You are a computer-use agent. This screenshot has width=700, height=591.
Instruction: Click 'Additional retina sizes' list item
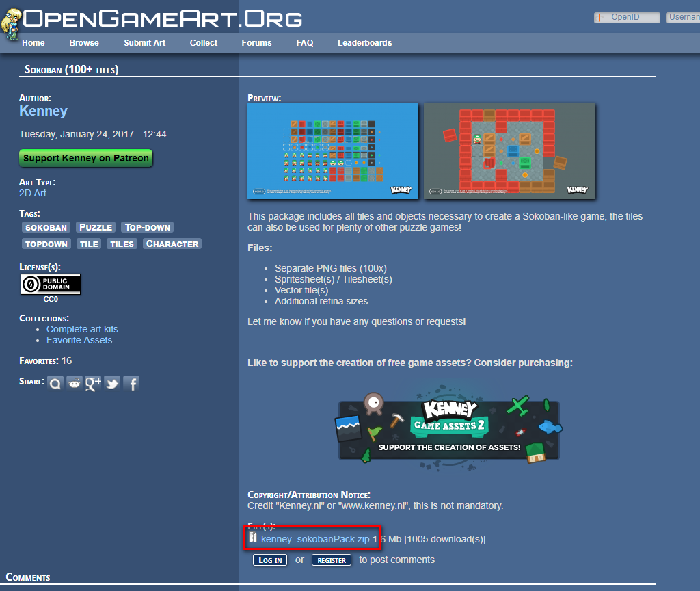pyautogui.click(x=321, y=302)
